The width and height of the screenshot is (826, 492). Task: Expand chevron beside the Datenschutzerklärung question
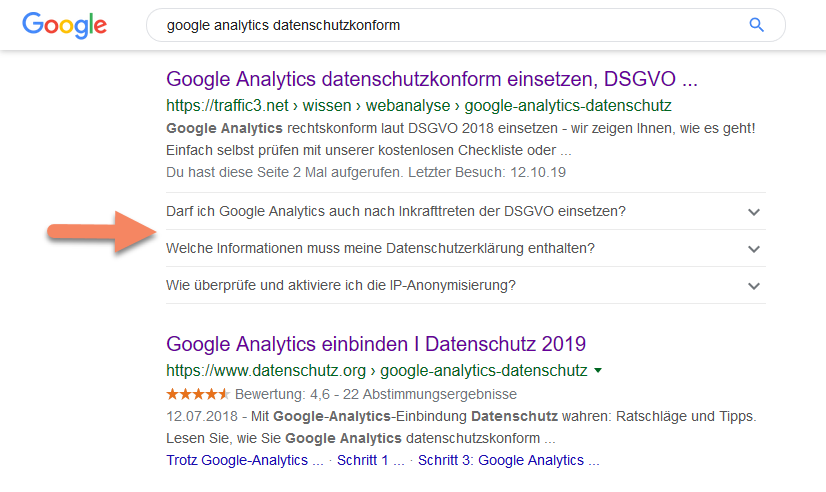[x=754, y=249]
